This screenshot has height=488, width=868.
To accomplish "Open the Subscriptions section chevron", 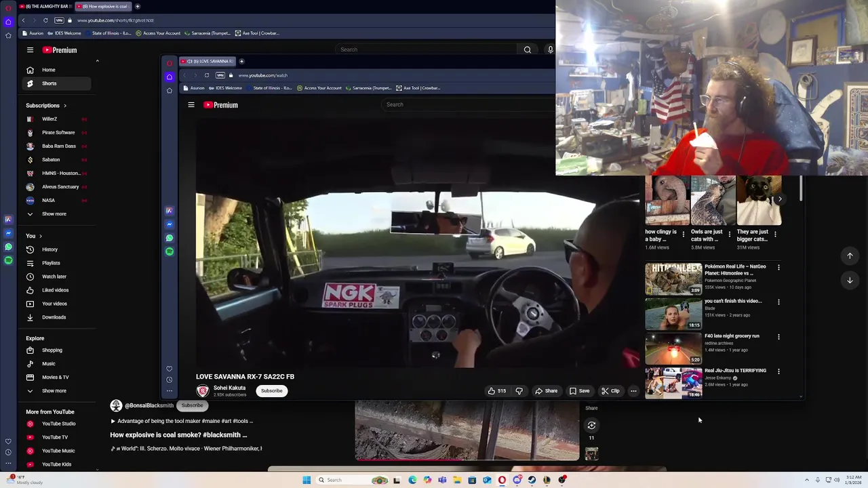I will pos(65,106).
